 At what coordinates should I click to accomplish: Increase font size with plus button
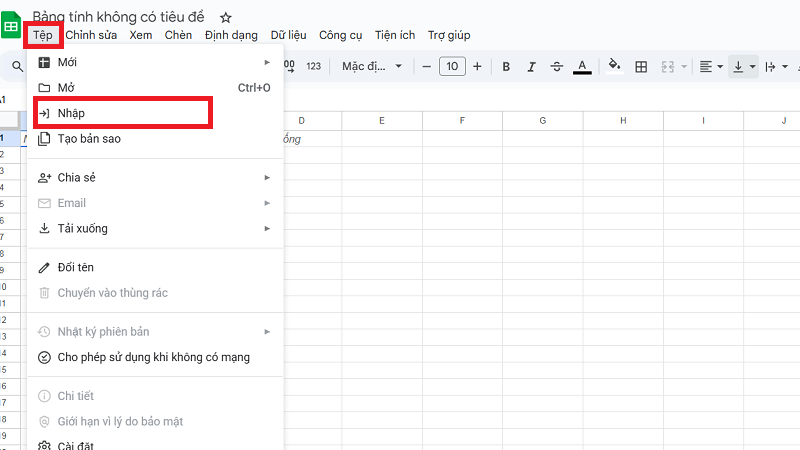477,67
